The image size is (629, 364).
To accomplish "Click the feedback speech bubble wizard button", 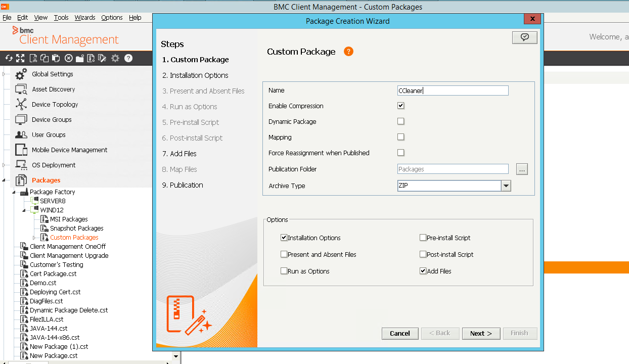I will pos(524,37).
